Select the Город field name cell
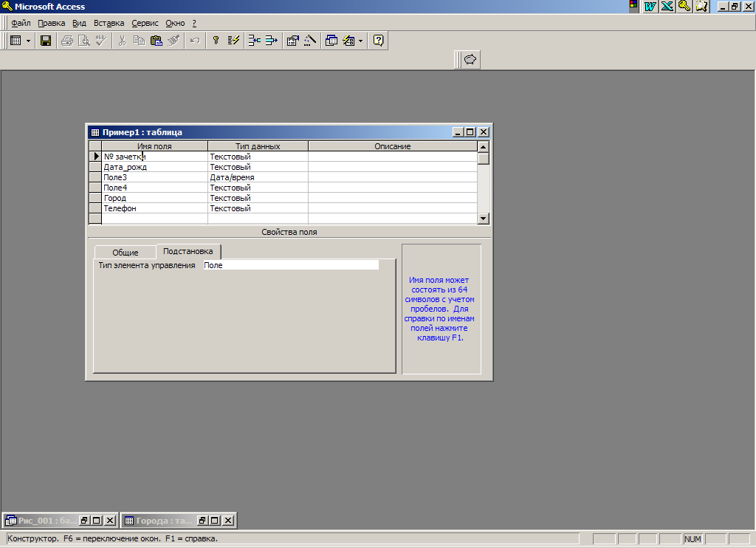This screenshot has height=548, width=756. click(154, 198)
